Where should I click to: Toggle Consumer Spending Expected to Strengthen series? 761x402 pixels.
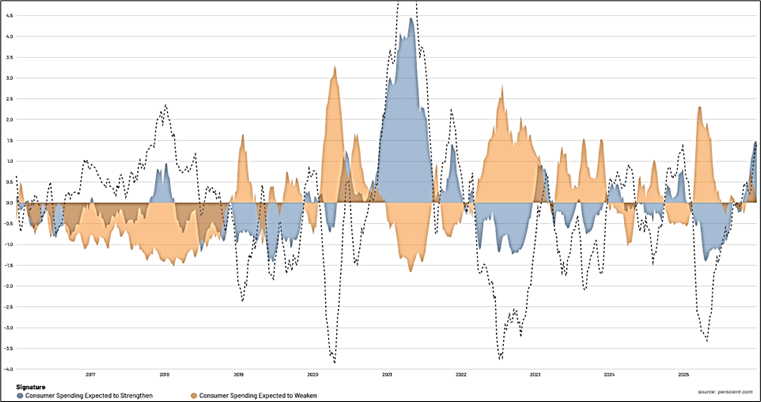tap(89, 395)
